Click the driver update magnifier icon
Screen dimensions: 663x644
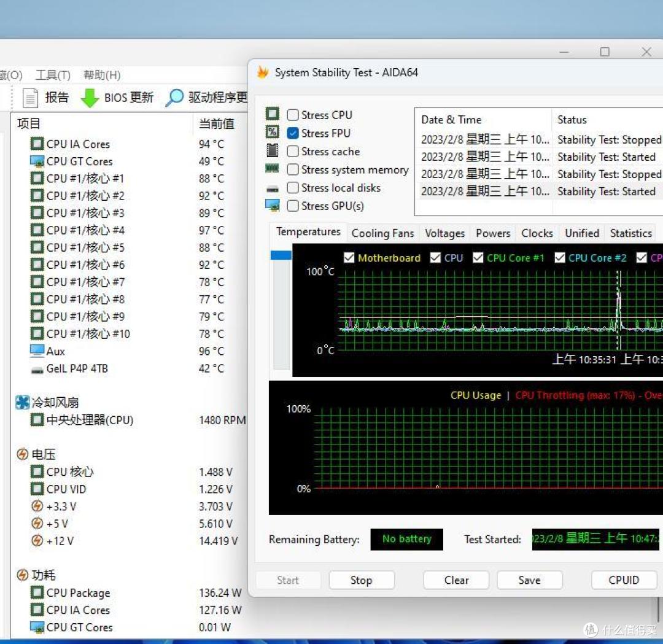pyautogui.click(x=174, y=98)
